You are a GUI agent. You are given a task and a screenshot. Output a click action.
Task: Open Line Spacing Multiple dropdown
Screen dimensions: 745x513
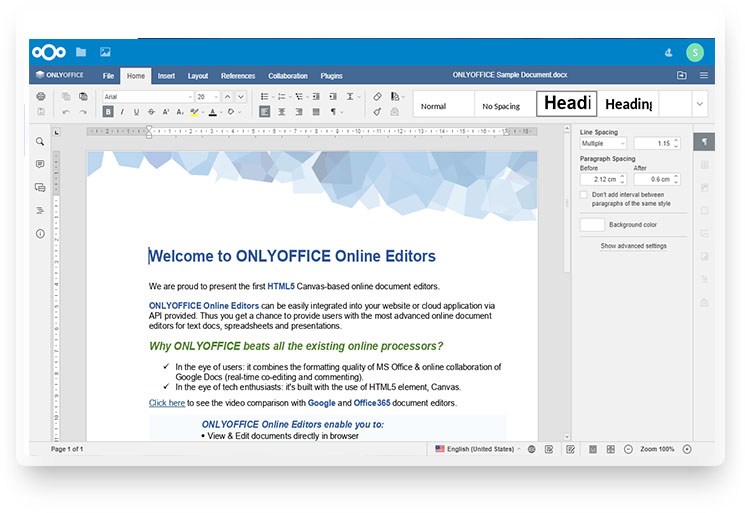pos(603,143)
